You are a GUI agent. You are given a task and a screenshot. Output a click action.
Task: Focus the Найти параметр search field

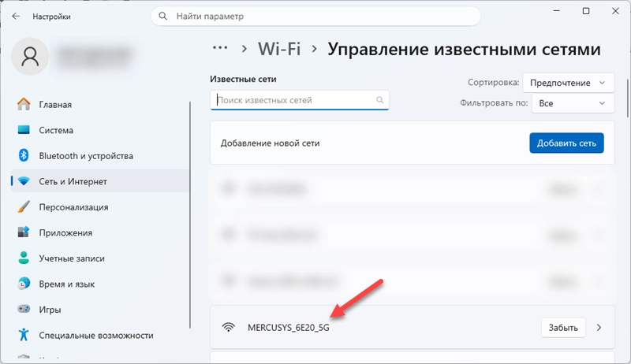pyautogui.click(x=316, y=17)
